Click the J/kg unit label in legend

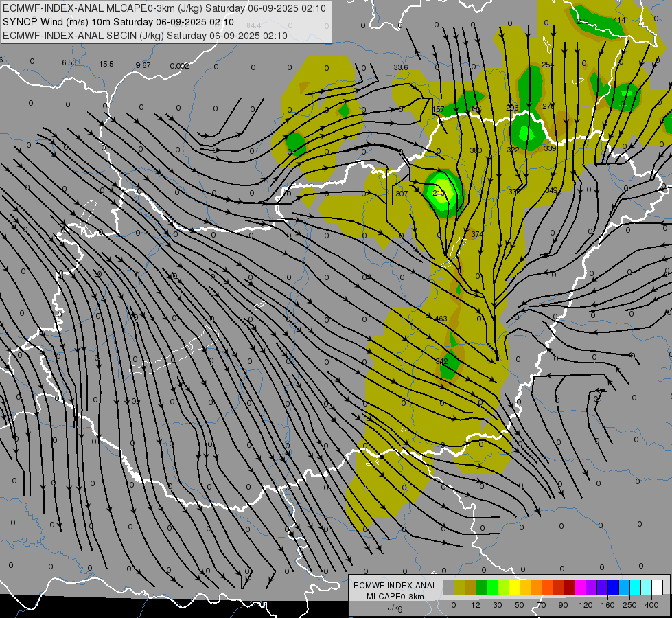tap(395, 608)
